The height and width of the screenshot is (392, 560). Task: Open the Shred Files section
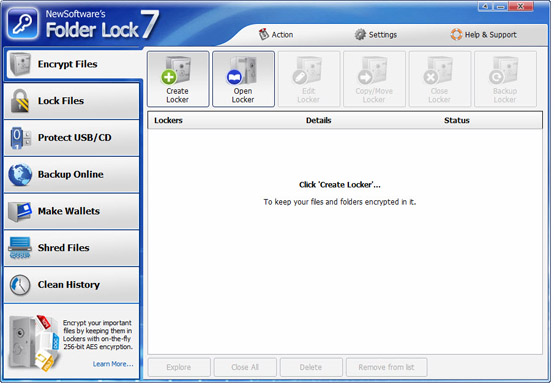71,248
